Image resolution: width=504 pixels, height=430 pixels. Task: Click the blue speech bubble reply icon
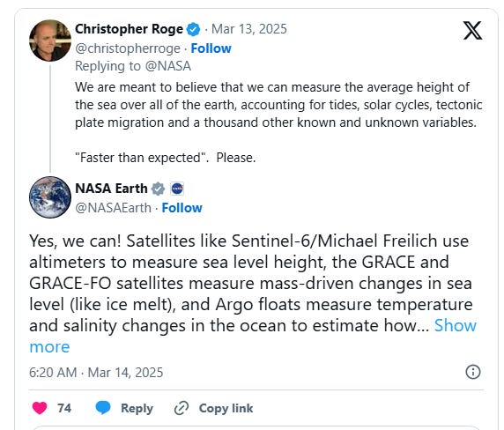click(x=103, y=408)
